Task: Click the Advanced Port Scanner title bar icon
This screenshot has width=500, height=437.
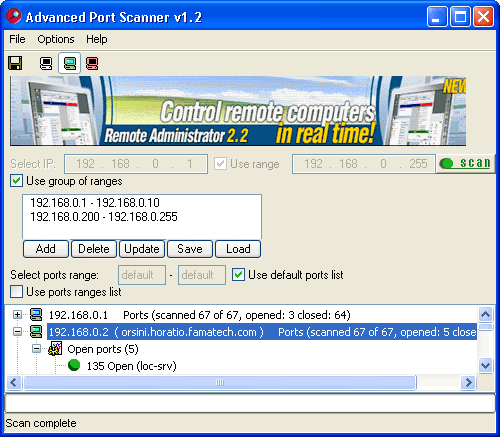Action: 14,17
